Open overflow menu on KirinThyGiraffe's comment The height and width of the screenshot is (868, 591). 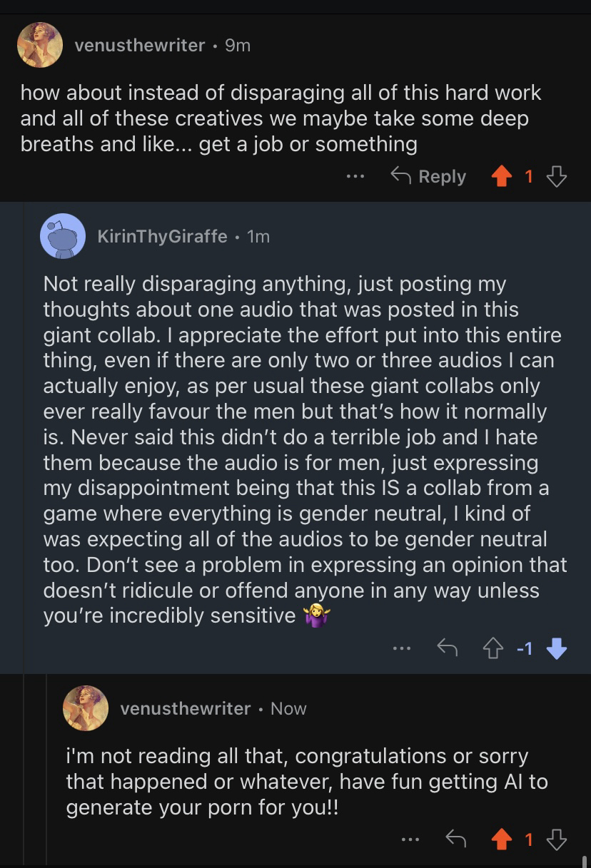coord(402,648)
